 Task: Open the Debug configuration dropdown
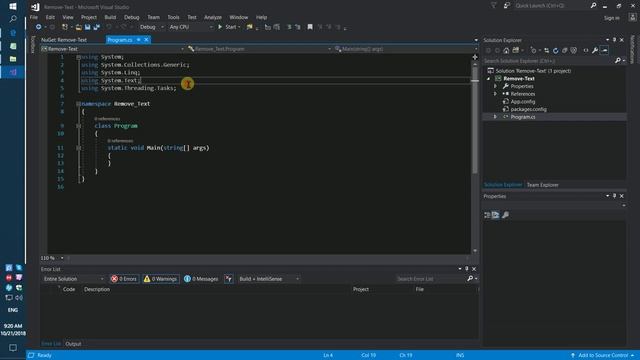coord(151,27)
